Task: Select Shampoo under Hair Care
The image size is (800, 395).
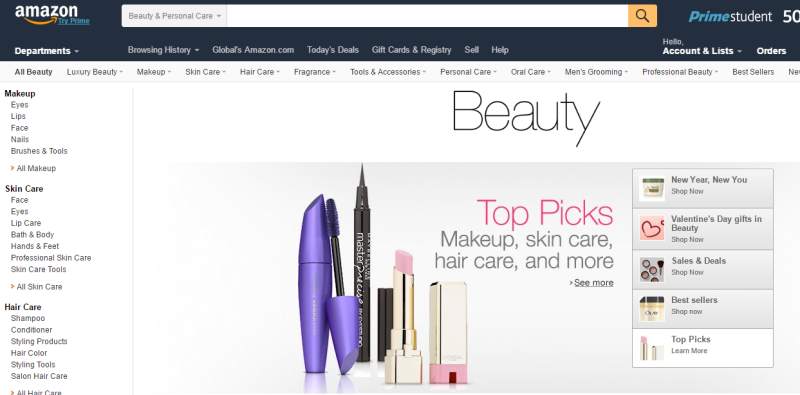Action: coord(28,318)
